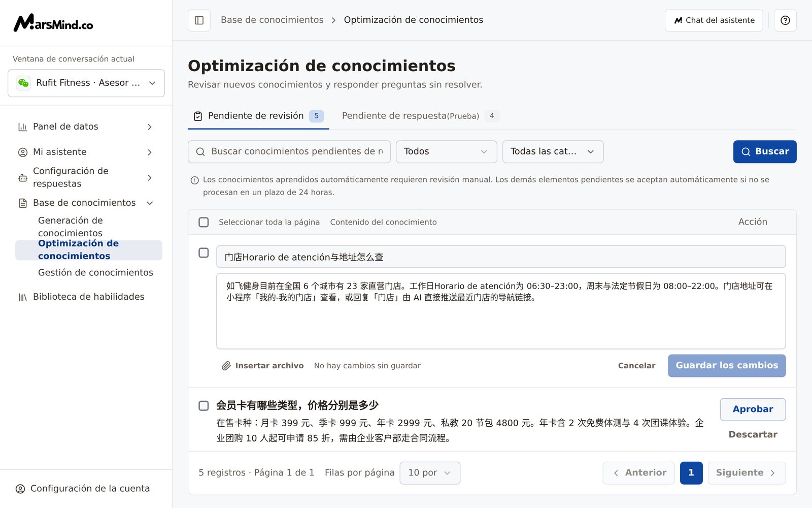This screenshot has height=508, width=812.
Task: Click the magnifier icon in the search field
Action: pos(200,152)
